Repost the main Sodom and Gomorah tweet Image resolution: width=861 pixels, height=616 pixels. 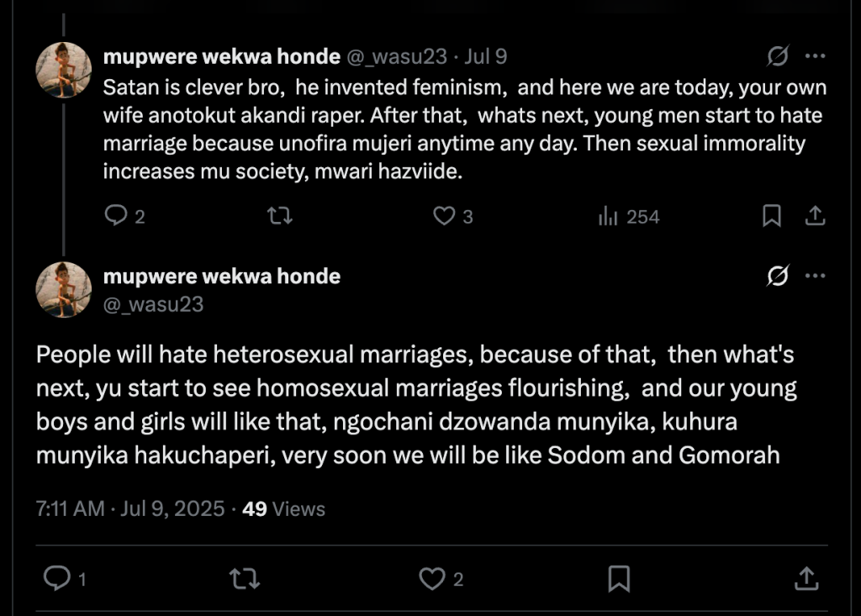coord(244,577)
